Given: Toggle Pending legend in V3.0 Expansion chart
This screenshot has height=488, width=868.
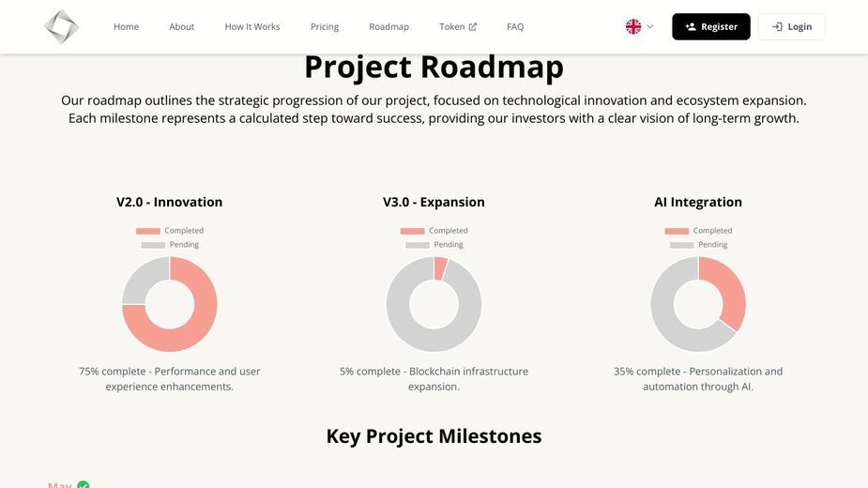Looking at the screenshot, I should click(434, 244).
